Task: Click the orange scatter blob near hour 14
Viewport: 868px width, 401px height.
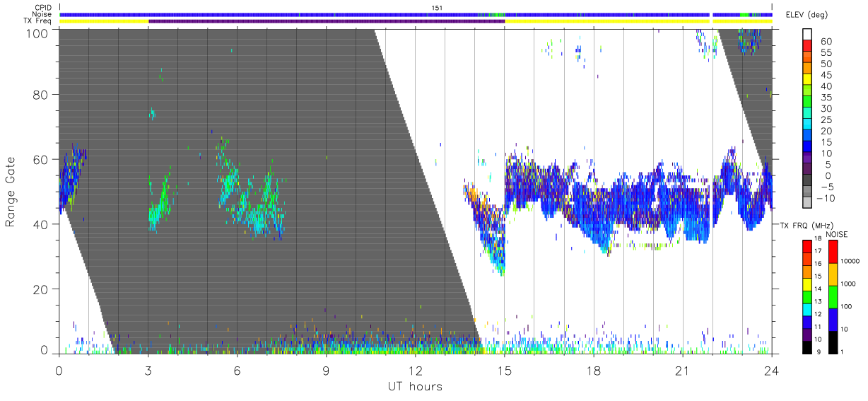Action: tap(472, 193)
